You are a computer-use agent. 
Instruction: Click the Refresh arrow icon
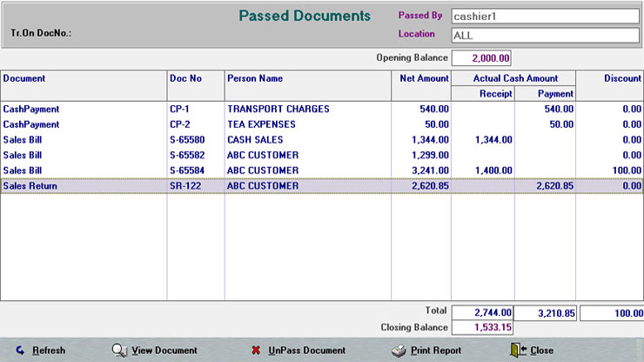pos(20,350)
